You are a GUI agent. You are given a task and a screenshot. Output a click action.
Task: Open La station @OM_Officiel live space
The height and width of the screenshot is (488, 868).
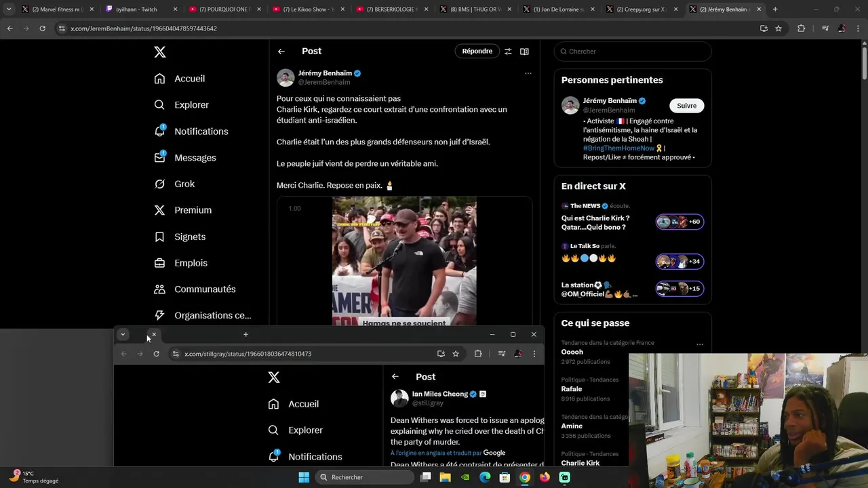(599, 290)
